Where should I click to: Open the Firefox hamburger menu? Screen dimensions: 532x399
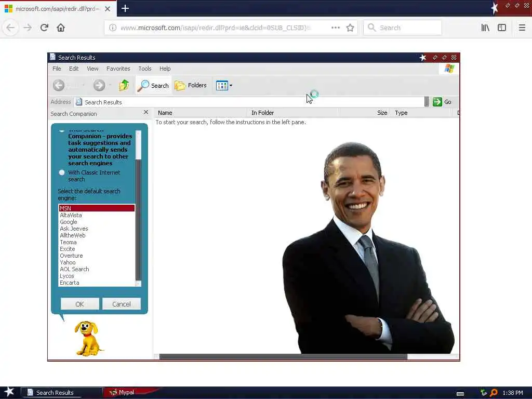(522, 28)
